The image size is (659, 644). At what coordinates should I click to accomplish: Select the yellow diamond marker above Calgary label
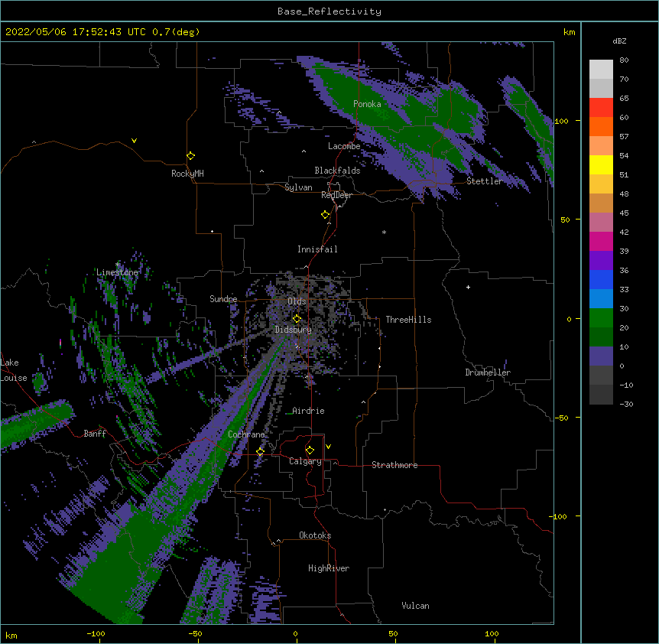310,450
